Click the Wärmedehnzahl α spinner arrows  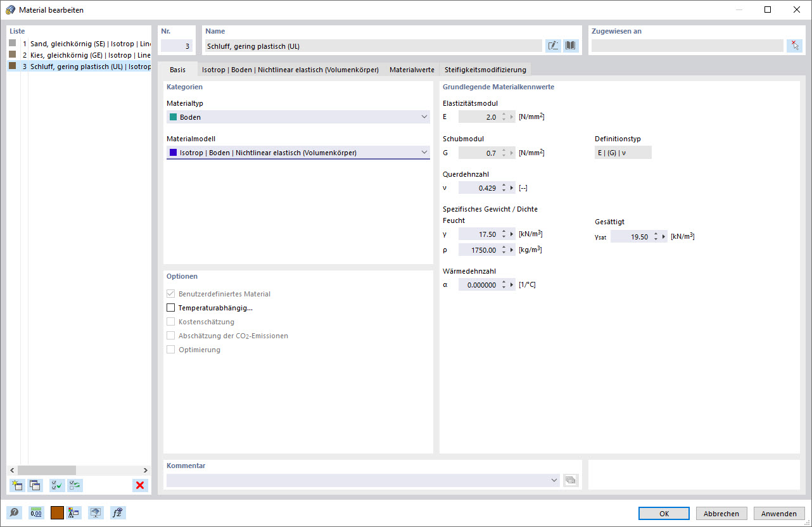click(x=504, y=285)
